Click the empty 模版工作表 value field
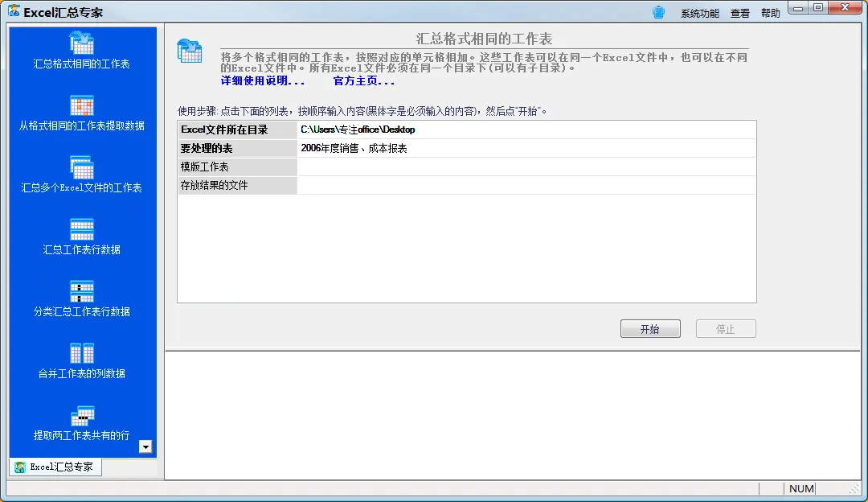The width and height of the screenshot is (868, 502). 526,167
